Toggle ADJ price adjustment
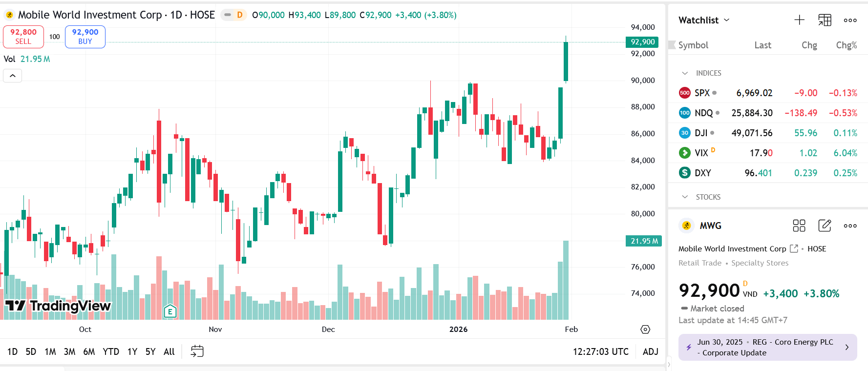The width and height of the screenshot is (868, 371). pos(650,351)
